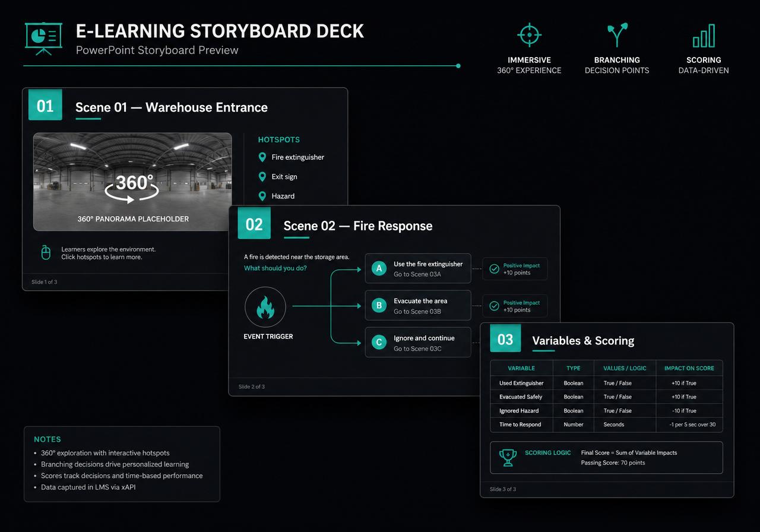
Task: Click the 03 slide number badge
Action: point(505,339)
